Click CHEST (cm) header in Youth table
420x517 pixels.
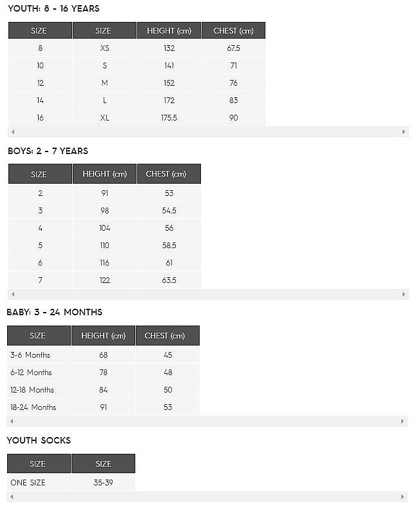pos(233,31)
